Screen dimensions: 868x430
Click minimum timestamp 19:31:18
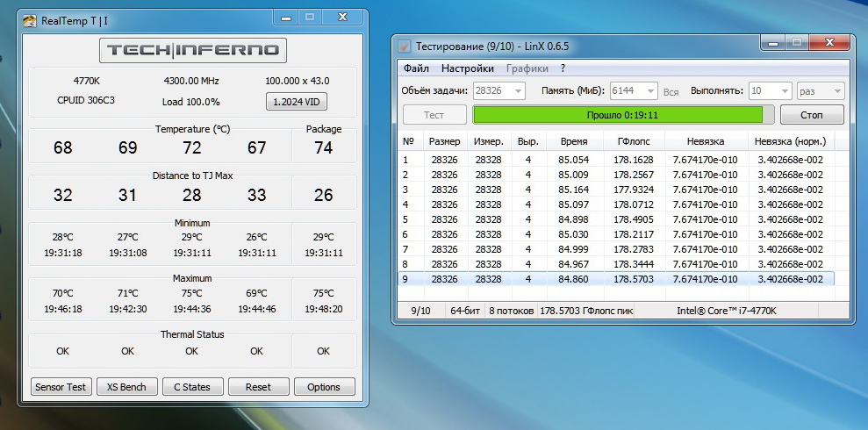tap(62, 254)
